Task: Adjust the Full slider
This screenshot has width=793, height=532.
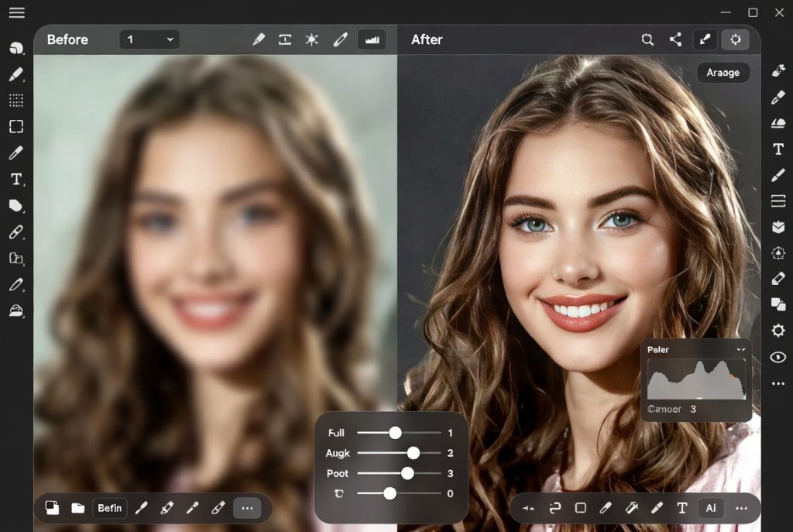Action: [399, 433]
